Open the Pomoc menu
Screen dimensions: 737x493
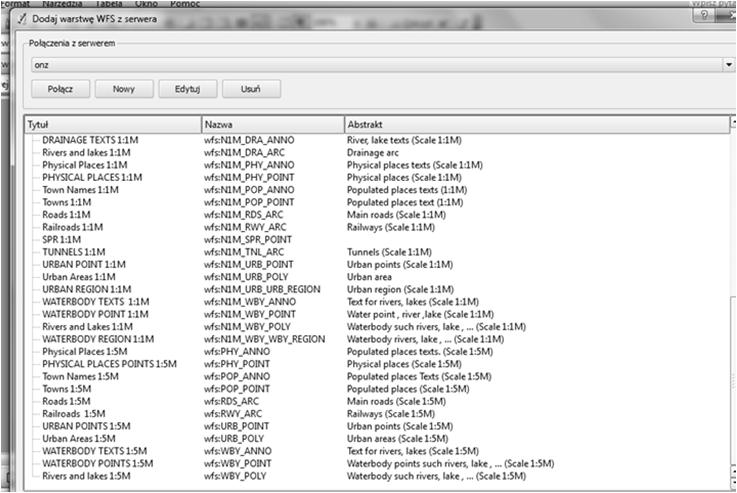coord(185,4)
